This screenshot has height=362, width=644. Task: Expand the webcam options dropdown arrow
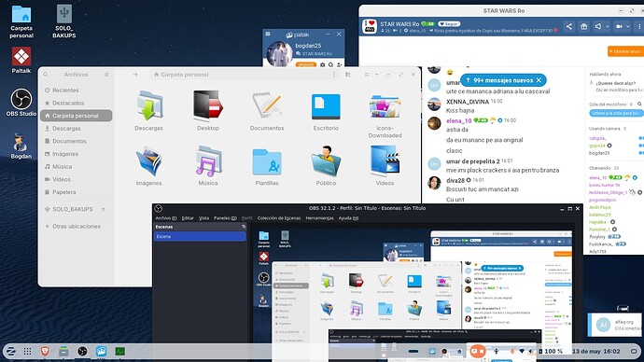pos(628,27)
